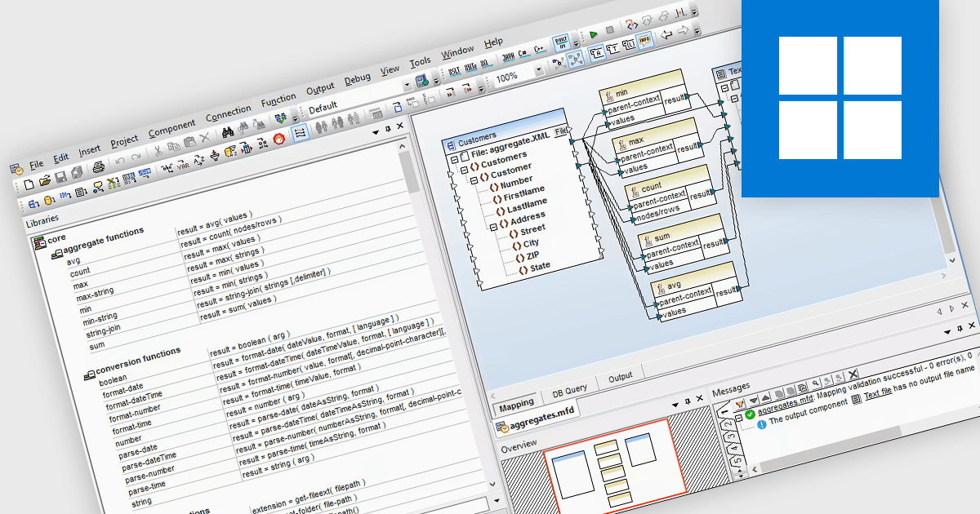Select the C# code generation icon
Screen dimensions: 980x514
tap(523, 53)
